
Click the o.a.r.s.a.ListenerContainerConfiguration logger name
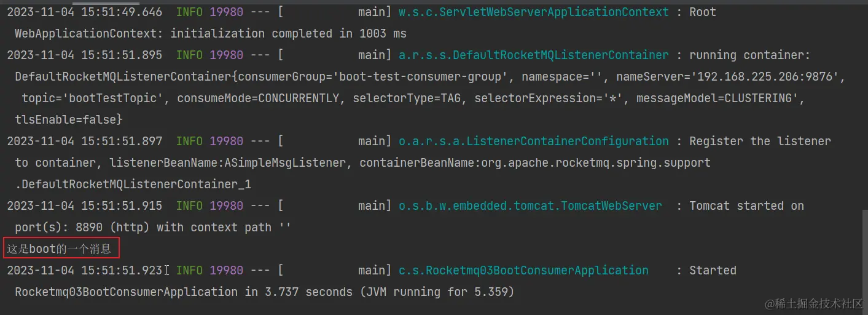pyautogui.click(x=534, y=141)
